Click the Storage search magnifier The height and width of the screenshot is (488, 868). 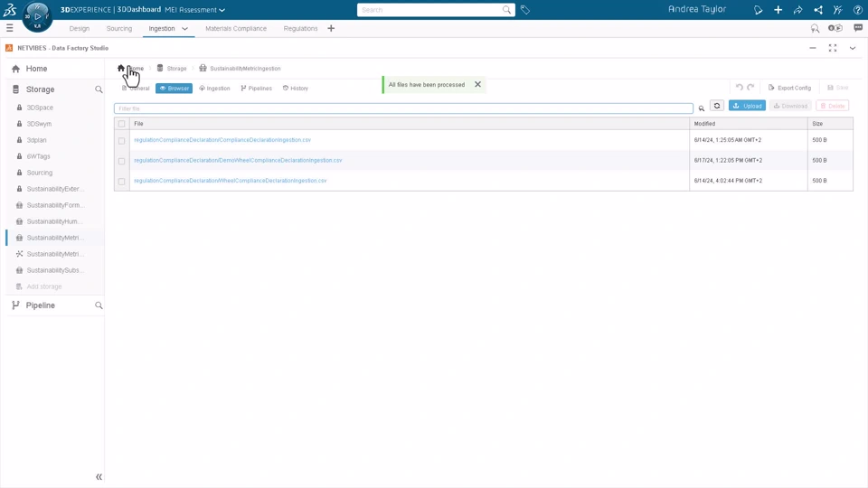[99, 89]
